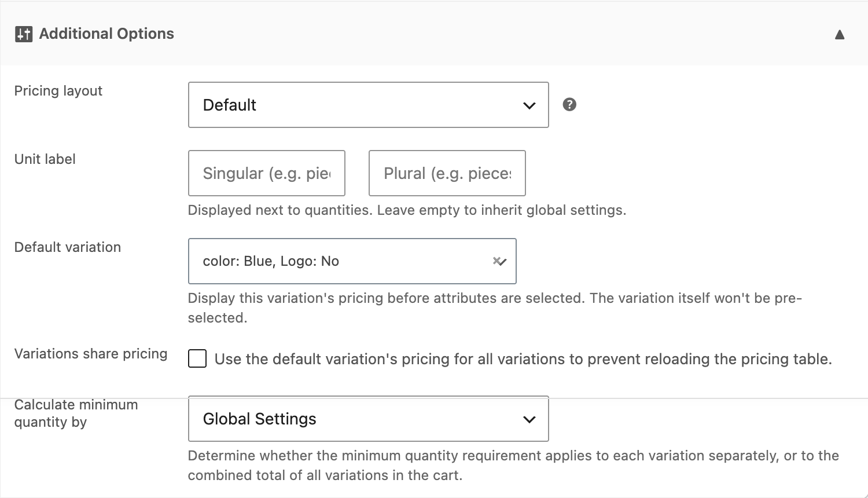Click the 'Determine whether the minimum quantity' description

[x=513, y=466]
